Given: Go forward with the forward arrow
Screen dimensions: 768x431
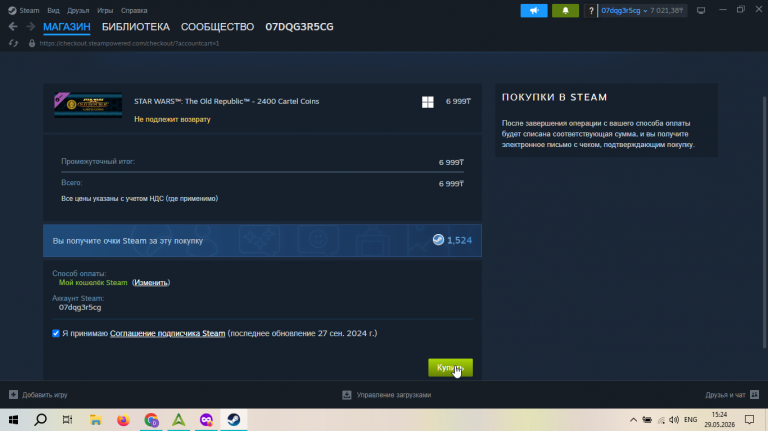Looking at the screenshot, I should pos(30,26).
